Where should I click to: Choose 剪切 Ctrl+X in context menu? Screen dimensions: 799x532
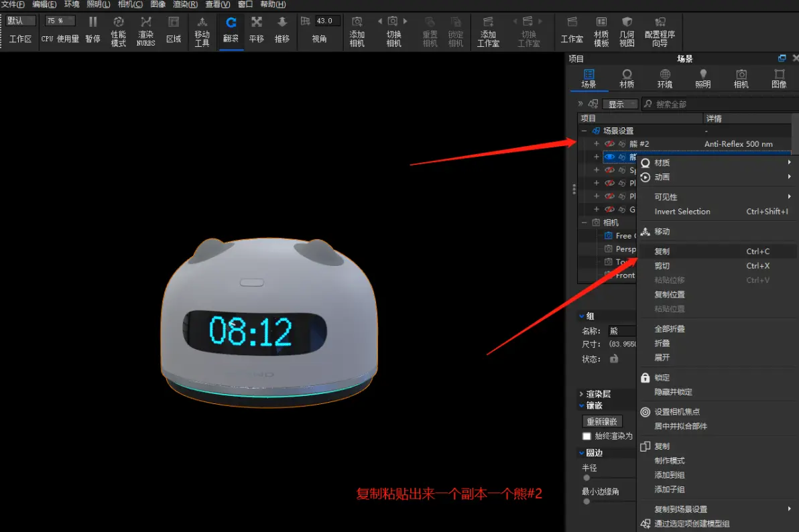pos(717,265)
